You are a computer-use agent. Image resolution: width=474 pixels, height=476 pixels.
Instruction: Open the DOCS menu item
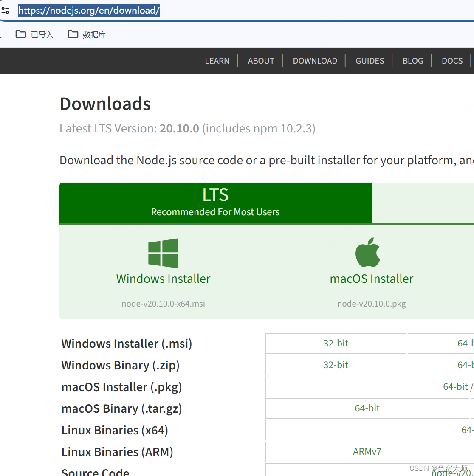pyautogui.click(x=452, y=61)
